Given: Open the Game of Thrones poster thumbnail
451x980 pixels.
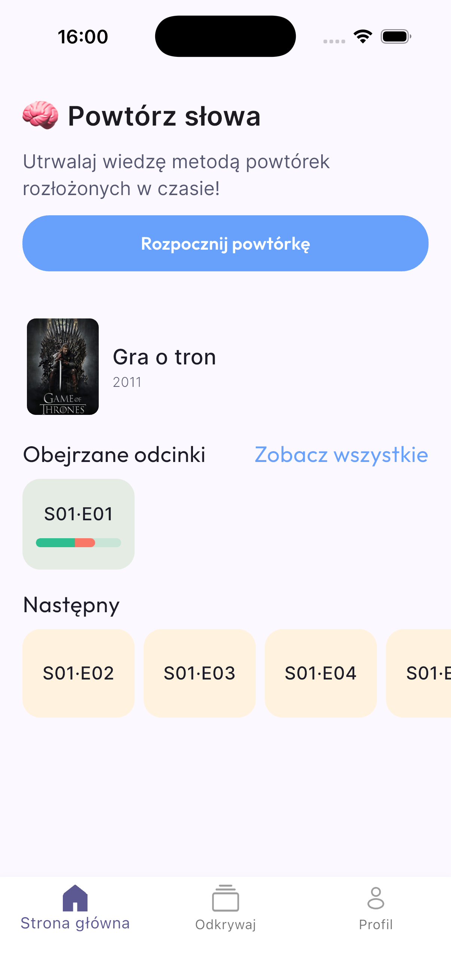Looking at the screenshot, I should [63, 367].
